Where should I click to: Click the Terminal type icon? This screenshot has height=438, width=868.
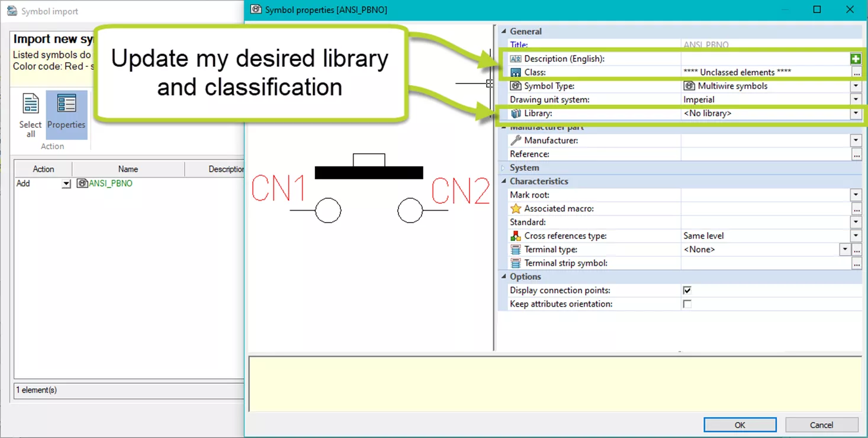(516, 249)
